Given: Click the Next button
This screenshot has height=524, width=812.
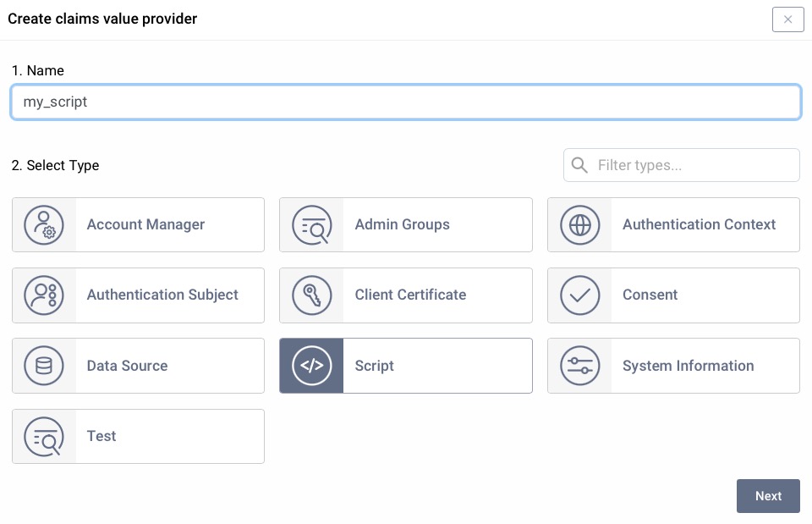Looking at the screenshot, I should point(768,496).
